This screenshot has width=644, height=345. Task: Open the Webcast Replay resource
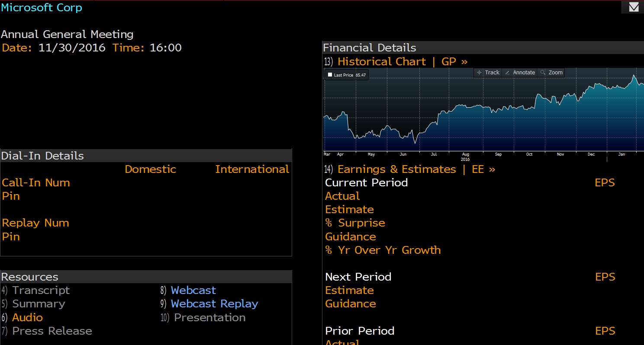tap(214, 303)
